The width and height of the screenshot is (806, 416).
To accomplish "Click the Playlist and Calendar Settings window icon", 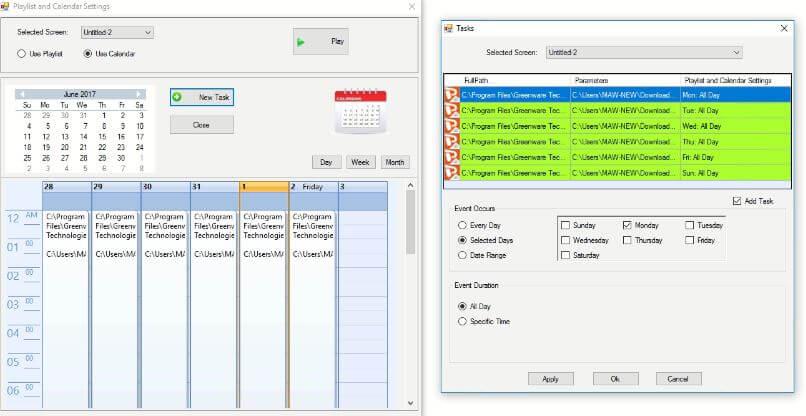I will 5,7.
